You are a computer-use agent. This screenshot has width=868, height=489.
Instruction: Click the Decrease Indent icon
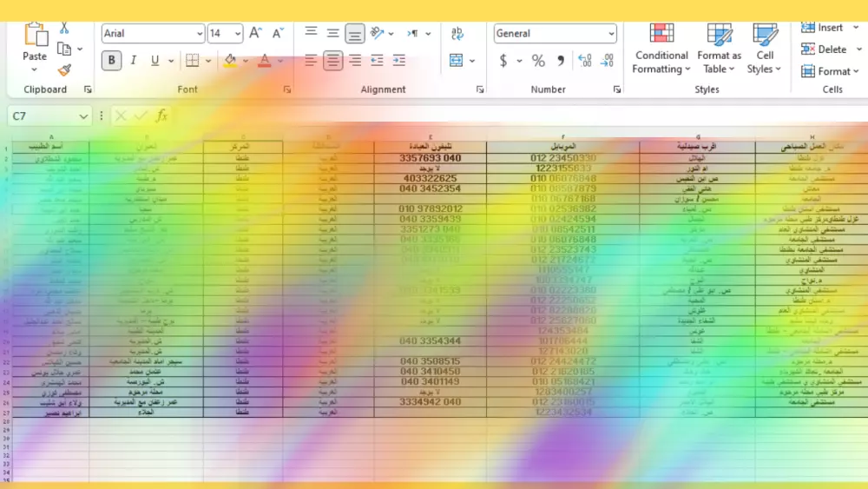point(377,60)
